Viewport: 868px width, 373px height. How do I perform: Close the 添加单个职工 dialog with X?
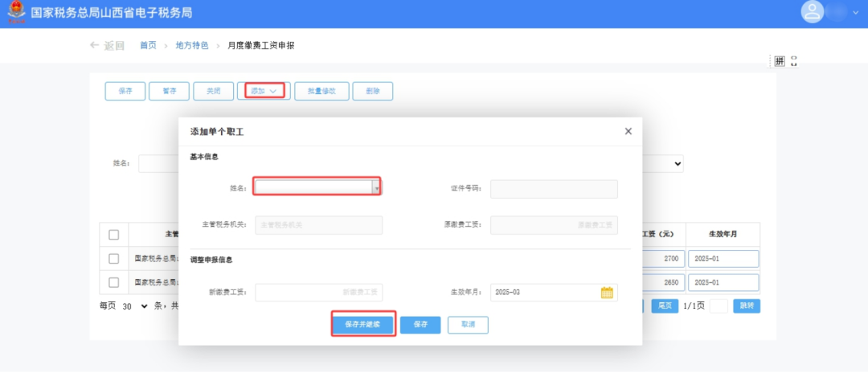(x=628, y=131)
